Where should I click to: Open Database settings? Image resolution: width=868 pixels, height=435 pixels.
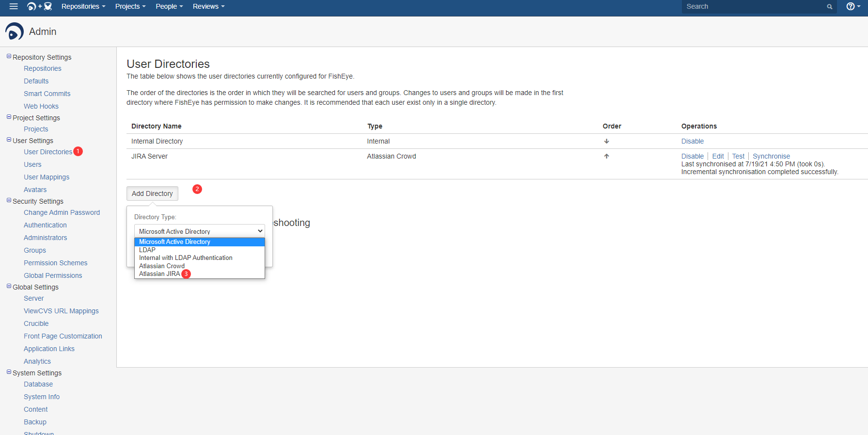(x=38, y=384)
